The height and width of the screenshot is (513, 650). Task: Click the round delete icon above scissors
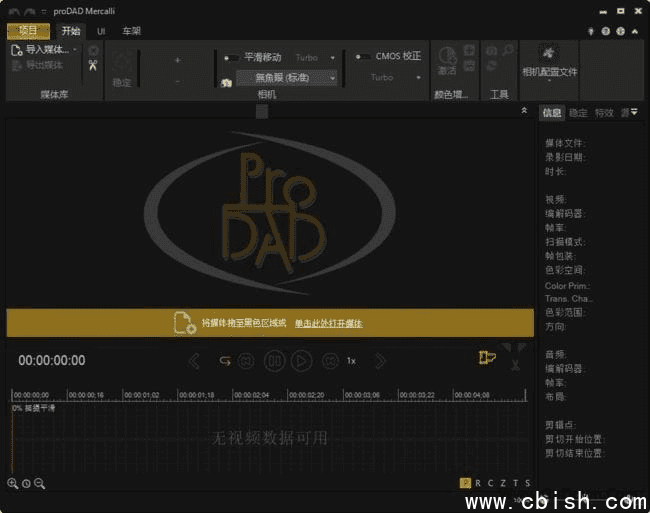(94, 51)
